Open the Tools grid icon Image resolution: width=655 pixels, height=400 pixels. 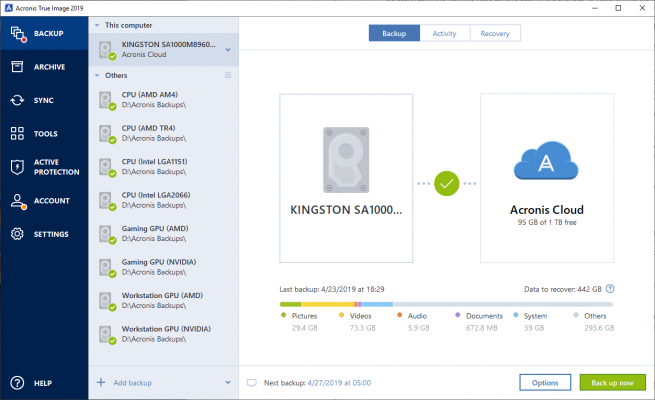point(17,134)
